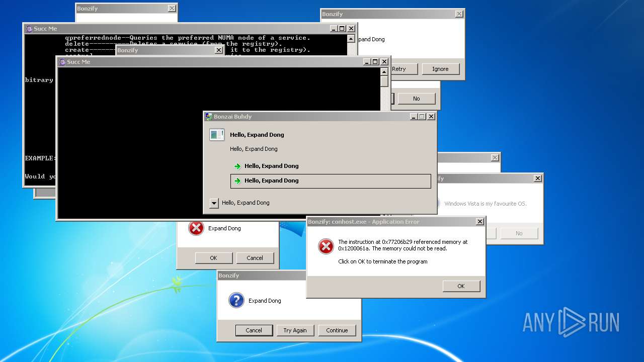Expand details arrow in Bonzai Buhdy dialog
This screenshot has width=644, height=362.
[x=214, y=203]
